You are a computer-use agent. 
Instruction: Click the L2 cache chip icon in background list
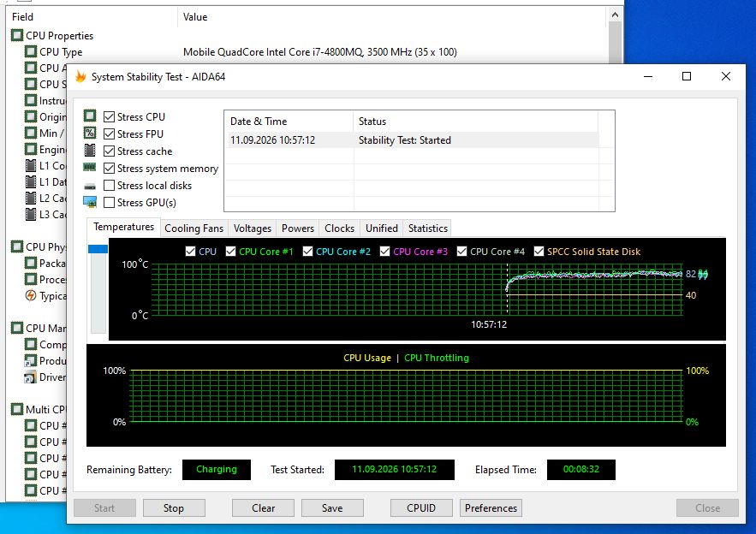click(31, 198)
